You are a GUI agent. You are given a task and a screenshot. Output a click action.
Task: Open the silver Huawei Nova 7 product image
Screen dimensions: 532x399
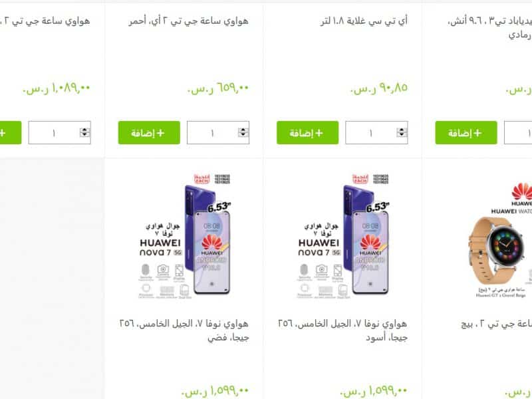click(184, 236)
